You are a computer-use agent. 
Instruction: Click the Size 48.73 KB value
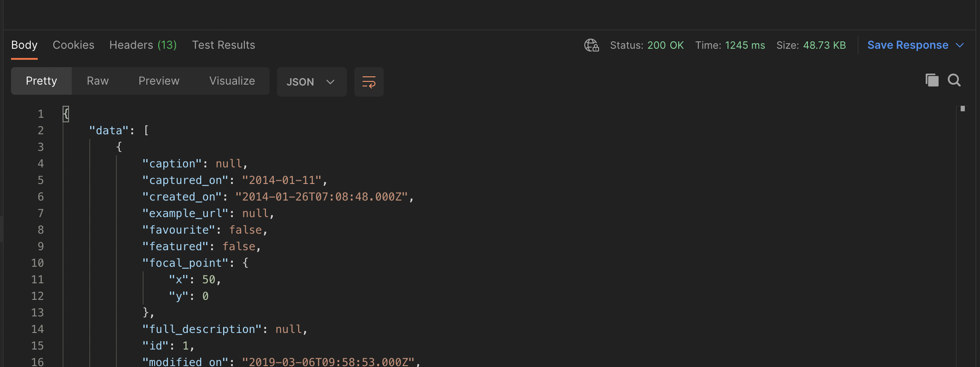pyautogui.click(x=824, y=45)
